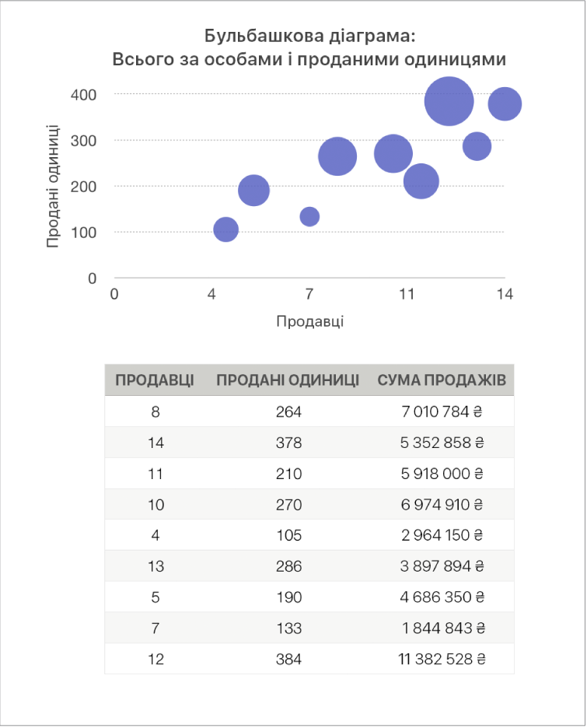Viewport: 587px width, 728px height.
Task: Click the bubble at 10 sellers
Action: pos(393,154)
